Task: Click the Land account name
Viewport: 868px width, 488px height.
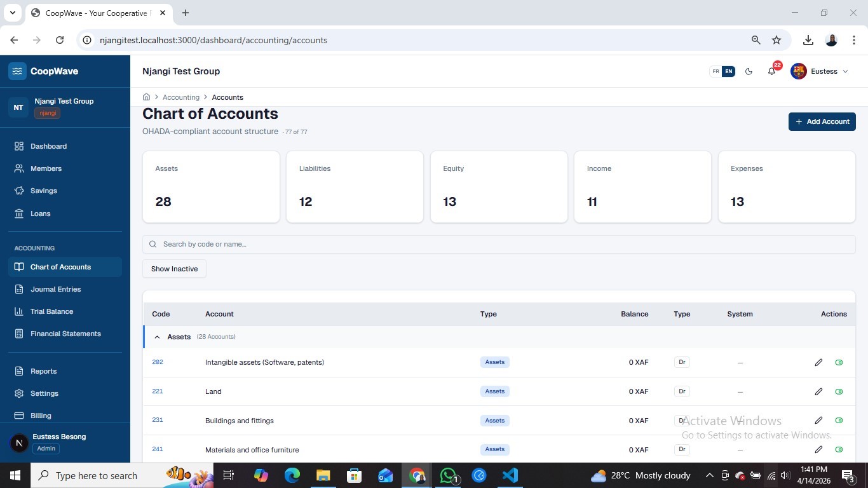Action: [213, 391]
